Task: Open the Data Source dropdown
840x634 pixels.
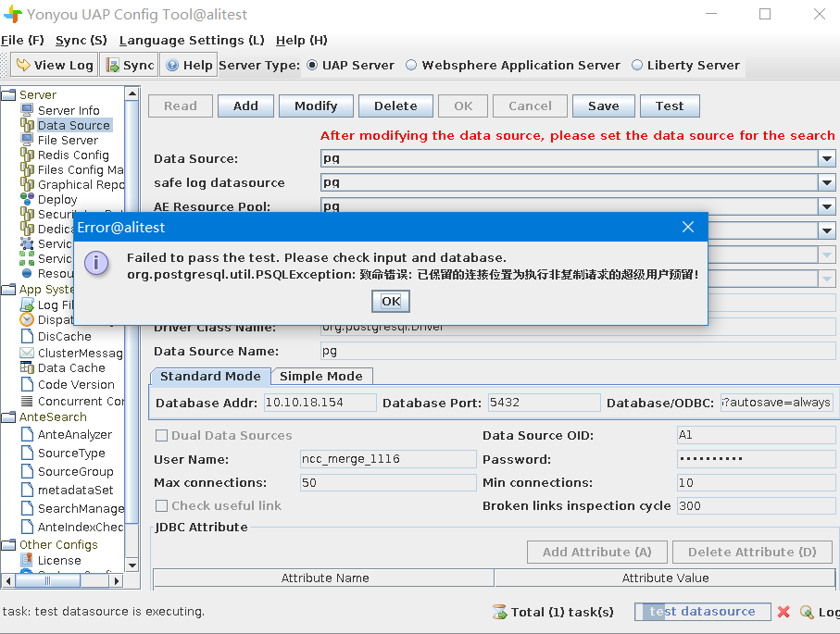Action: point(827,158)
